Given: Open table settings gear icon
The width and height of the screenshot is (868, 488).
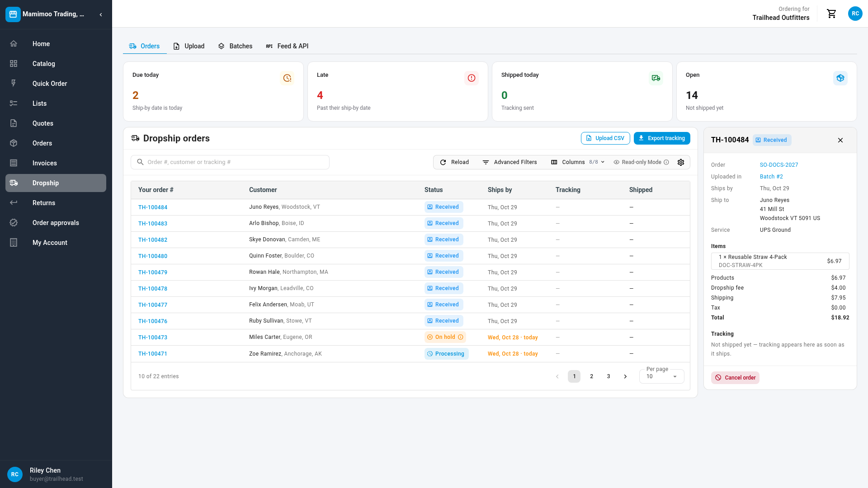Looking at the screenshot, I should coord(681,162).
